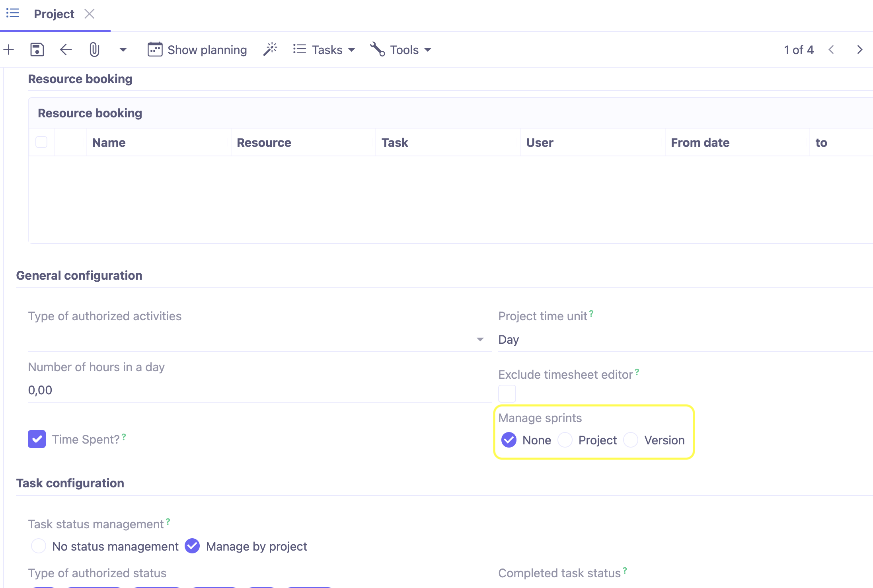Open the navigation list icon top-left
The image size is (873, 588).
[12, 13]
